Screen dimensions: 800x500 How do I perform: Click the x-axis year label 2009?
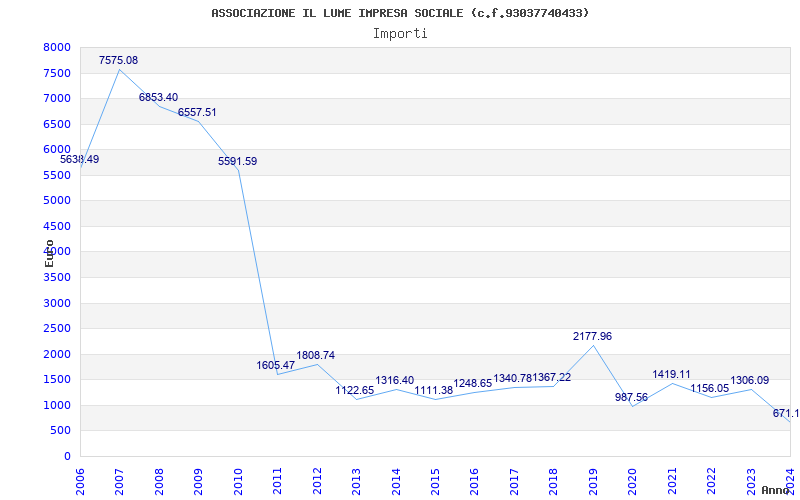[x=198, y=482]
